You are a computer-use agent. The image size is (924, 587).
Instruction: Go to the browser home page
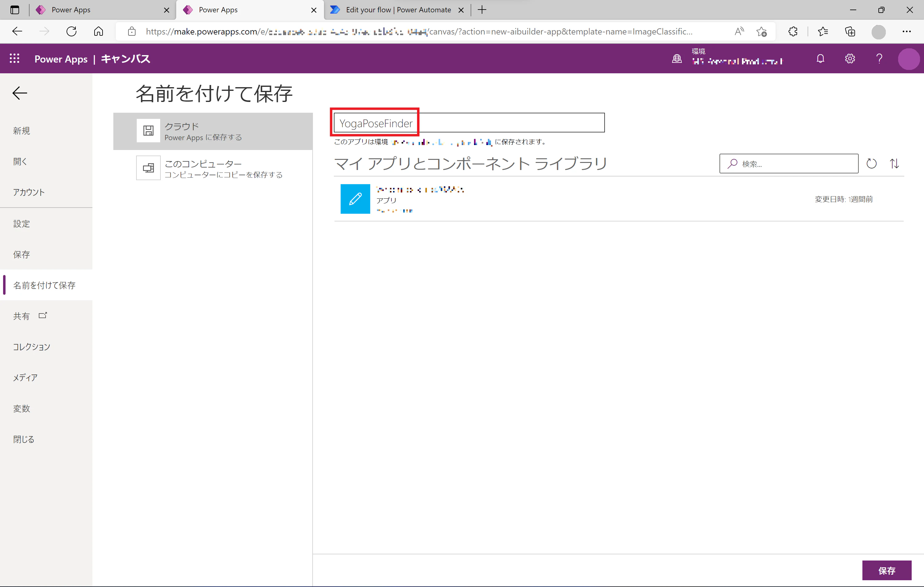(99, 31)
